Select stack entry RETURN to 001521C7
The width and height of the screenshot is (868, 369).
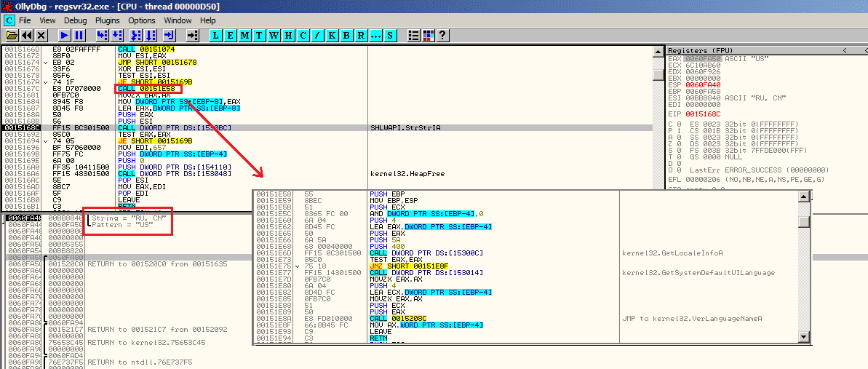pyautogui.click(x=156, y=329)
